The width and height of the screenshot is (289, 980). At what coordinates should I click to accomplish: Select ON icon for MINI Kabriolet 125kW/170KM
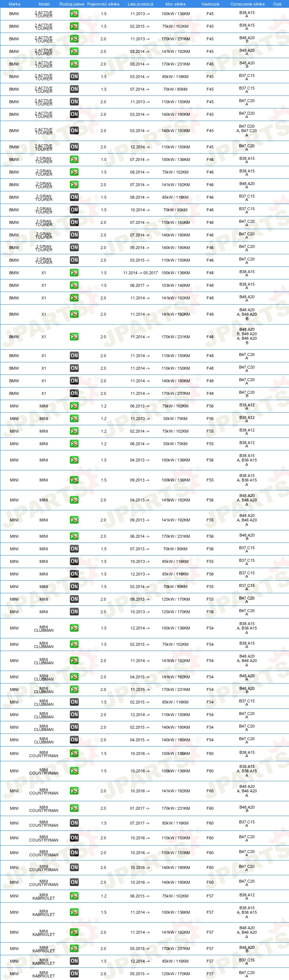pos(74,974)
